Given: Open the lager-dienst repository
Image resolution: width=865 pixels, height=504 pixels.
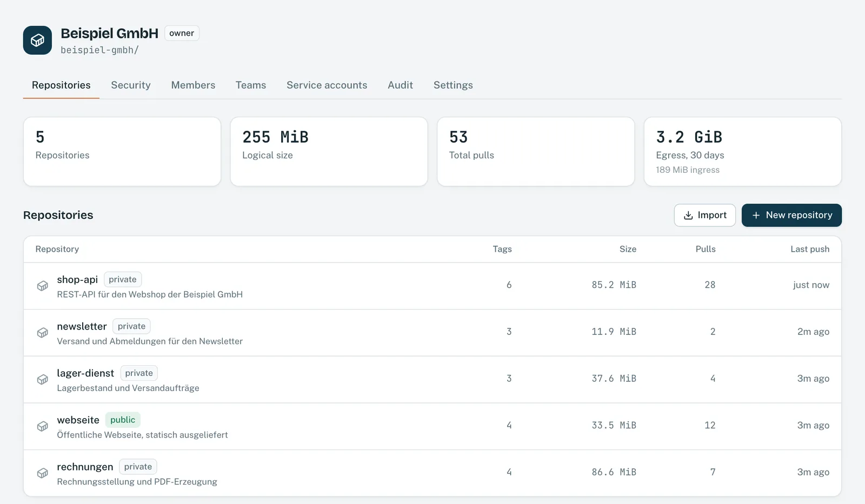Looking at the screenshot, I should tap(85, 373).
